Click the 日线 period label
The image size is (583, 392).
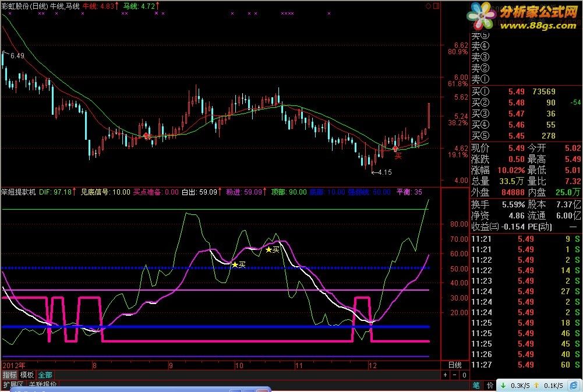(x=455, y=365)
